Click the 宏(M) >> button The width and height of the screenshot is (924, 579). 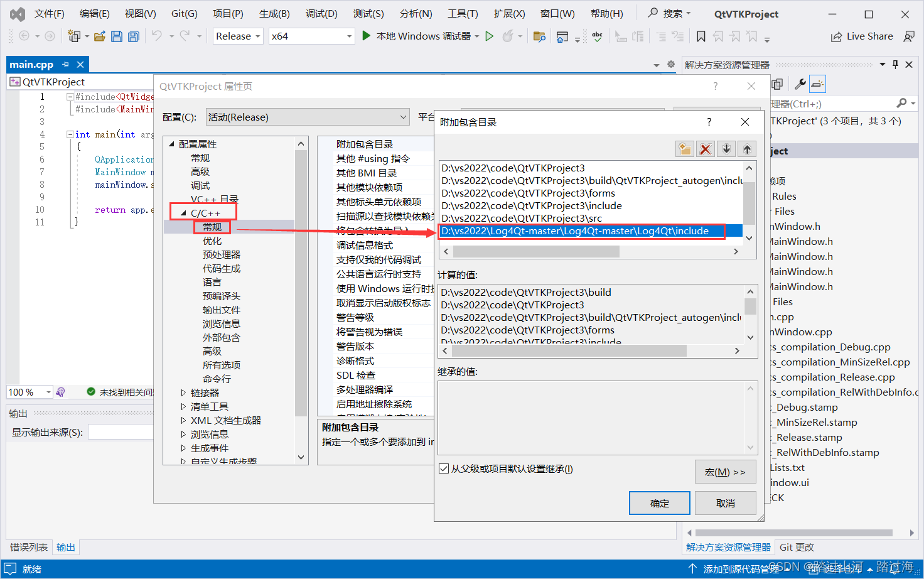click(726, 472)
